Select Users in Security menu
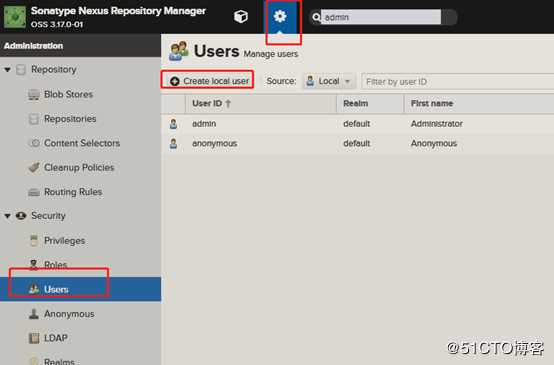 pyautogui.click(x=80, y=289)
